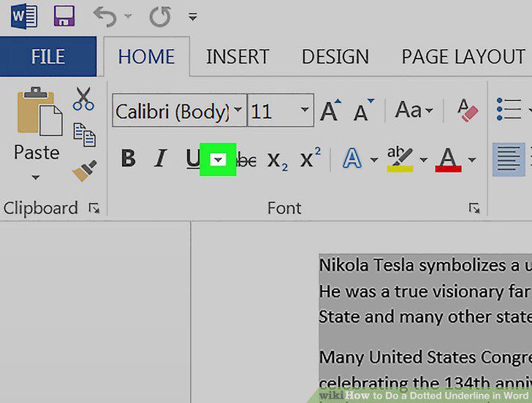Toggle Italic formatting

pos(161,158)
